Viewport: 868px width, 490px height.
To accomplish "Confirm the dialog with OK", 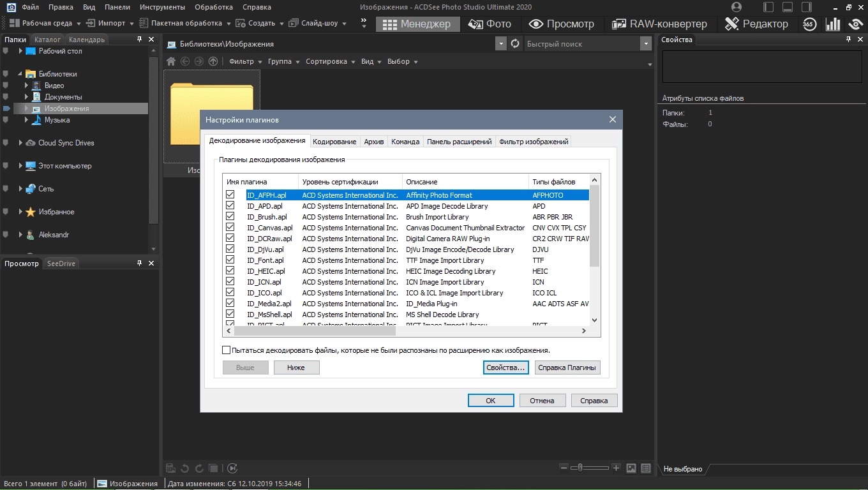I will point(491,401).
